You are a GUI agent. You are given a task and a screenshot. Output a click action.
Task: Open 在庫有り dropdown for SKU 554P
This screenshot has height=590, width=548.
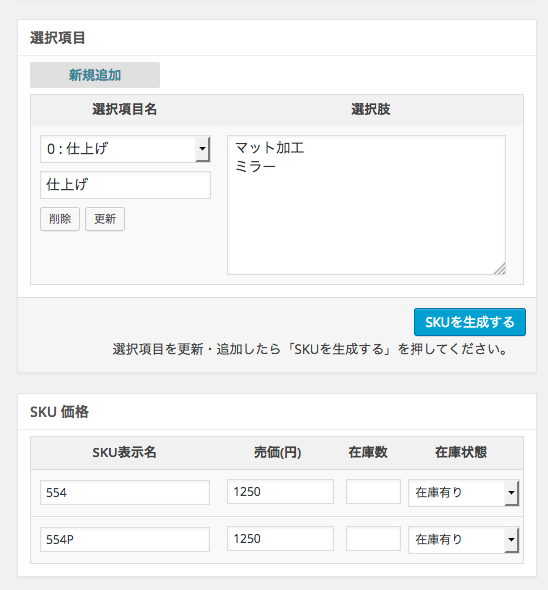(464, 540)
